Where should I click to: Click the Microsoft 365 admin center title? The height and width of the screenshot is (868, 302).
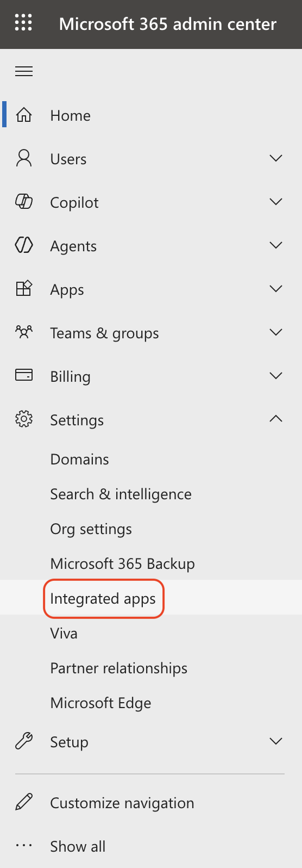(x=168, y=24)
